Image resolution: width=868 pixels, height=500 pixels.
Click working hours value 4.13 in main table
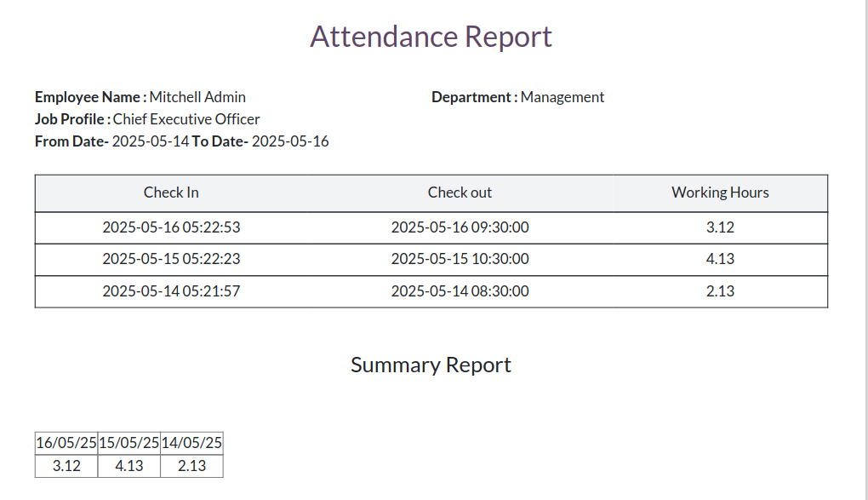[720, 259]
